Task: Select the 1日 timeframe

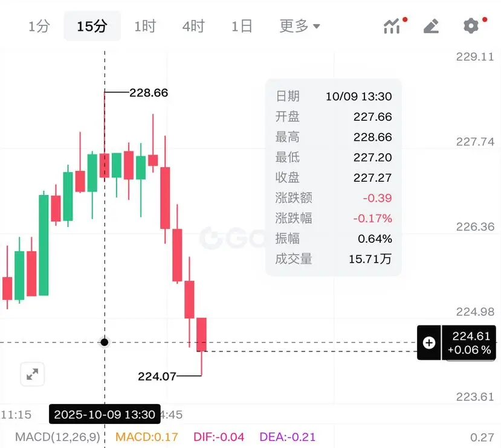Action: pos(242,26)
